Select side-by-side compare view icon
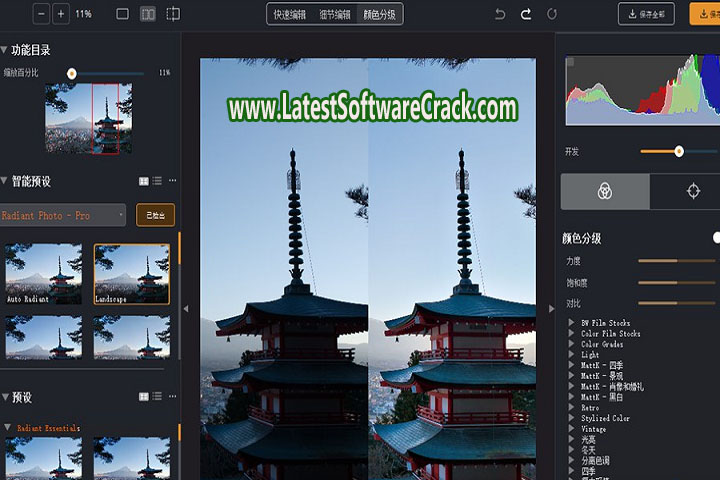This screenshot has width=720, height=480. click(x=148, y=14)
